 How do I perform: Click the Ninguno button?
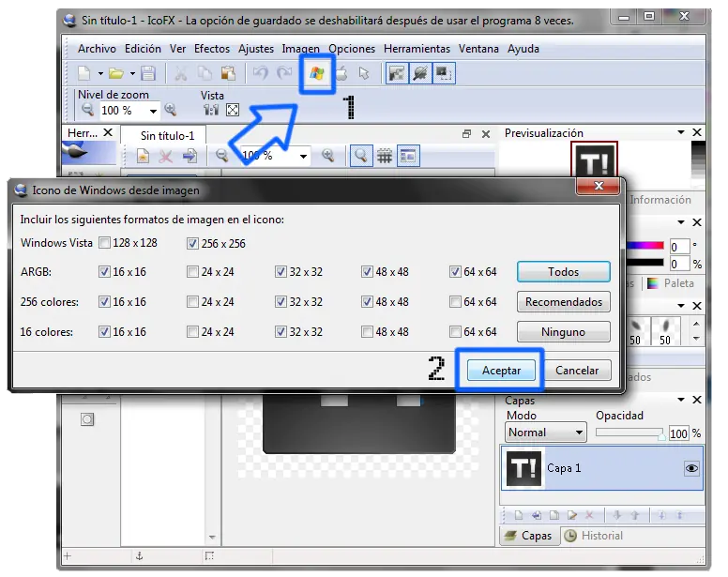(563, 332)
